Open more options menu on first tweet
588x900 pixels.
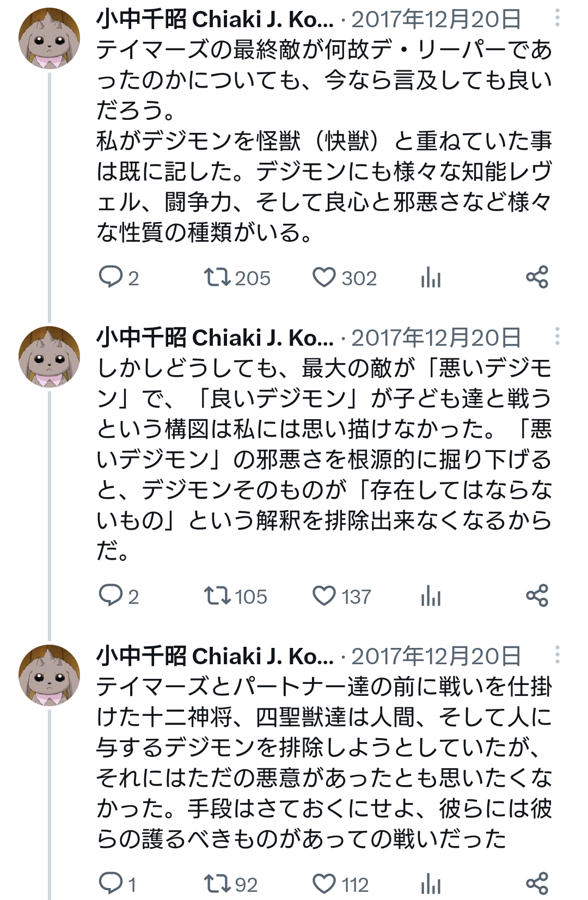coord(557,19)
